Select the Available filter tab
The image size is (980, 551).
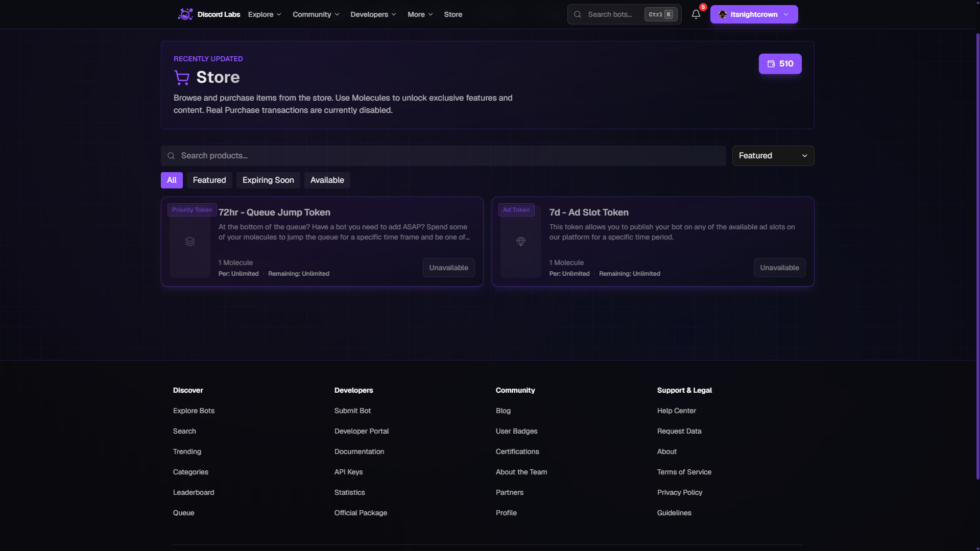327,180
